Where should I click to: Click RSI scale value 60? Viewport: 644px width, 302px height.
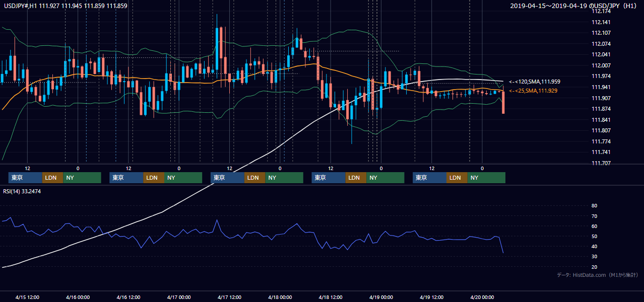click(x=595, y=226)
